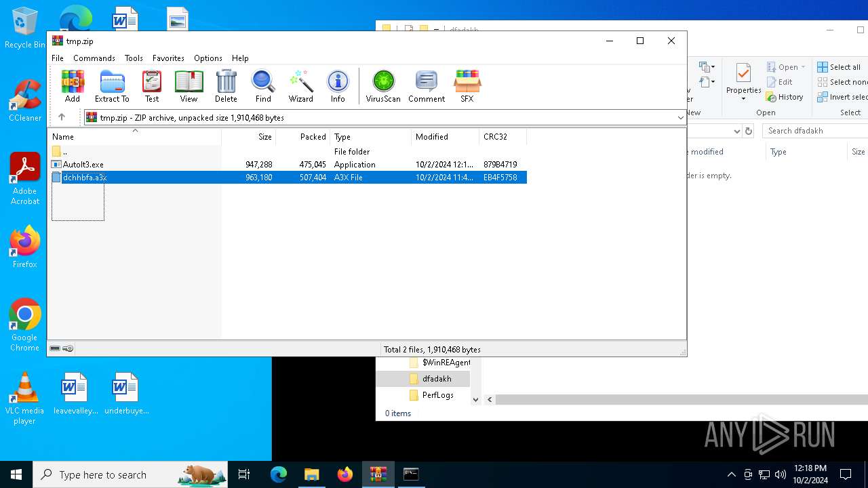Select the $WinREAgent folder in tree

439,363
